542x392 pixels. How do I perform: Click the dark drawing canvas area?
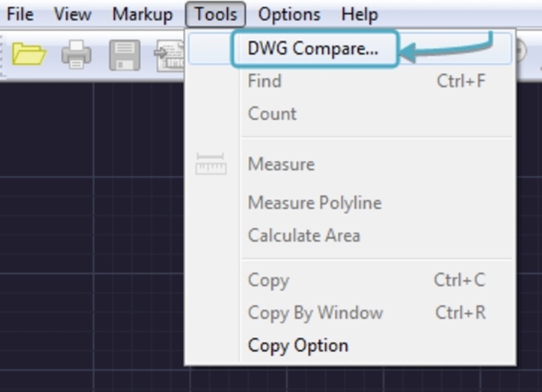point(88,237)
